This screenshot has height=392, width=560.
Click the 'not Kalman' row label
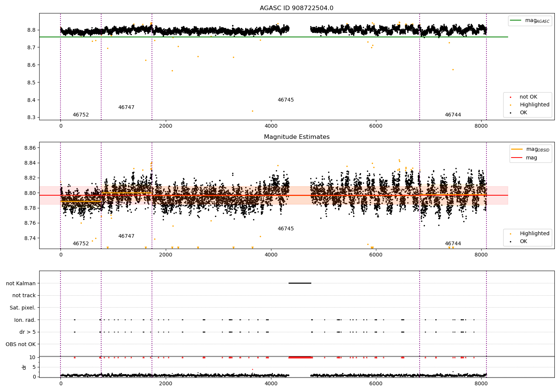tap(21, 283)
